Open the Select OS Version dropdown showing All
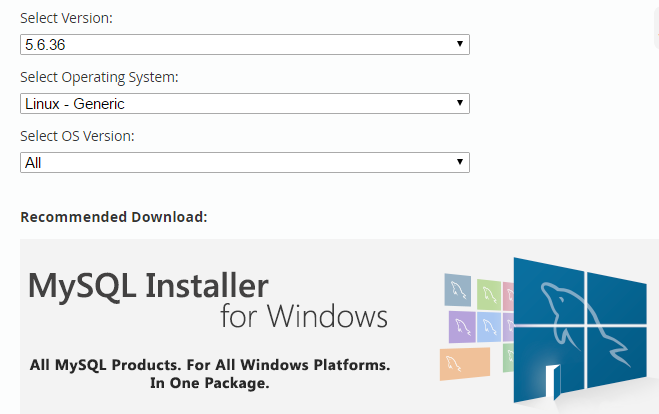 pyautogui.click(x=245, y=162)
